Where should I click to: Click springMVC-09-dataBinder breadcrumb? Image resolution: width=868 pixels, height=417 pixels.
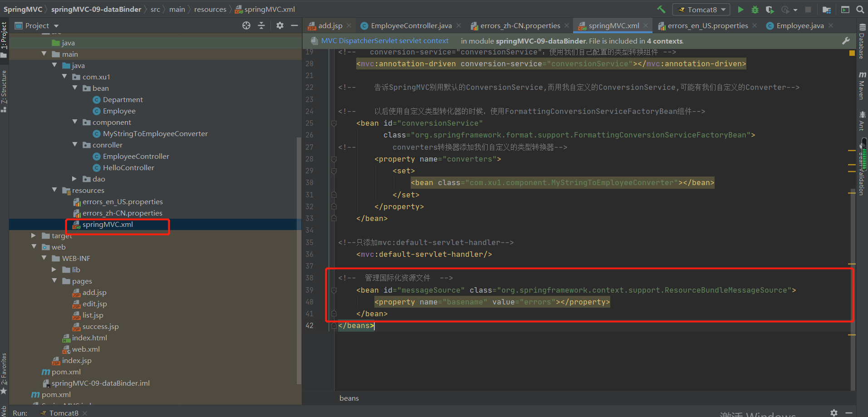tap(96, 10)
